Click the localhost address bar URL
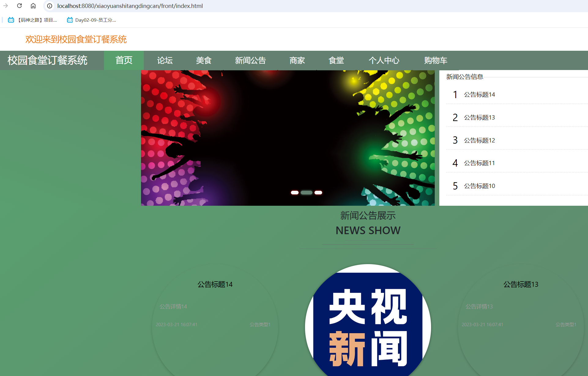This screenshot has width=588, height=376. (130, 6)
